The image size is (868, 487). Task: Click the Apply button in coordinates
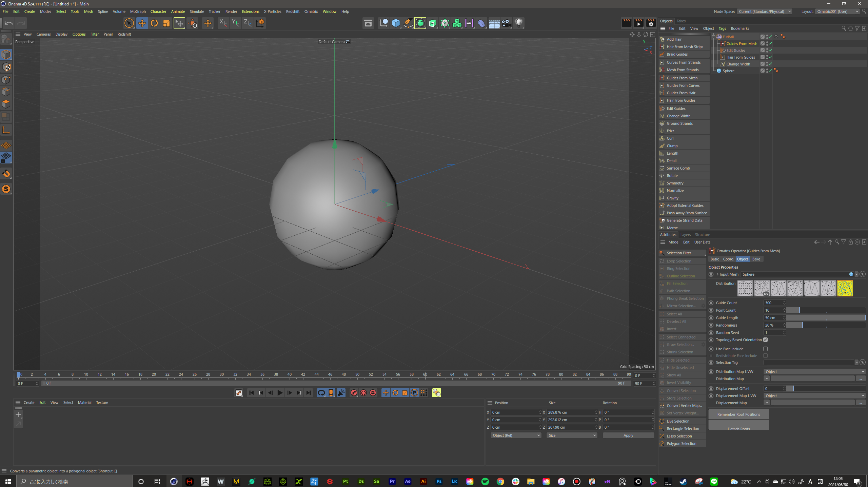click(628, 435)
